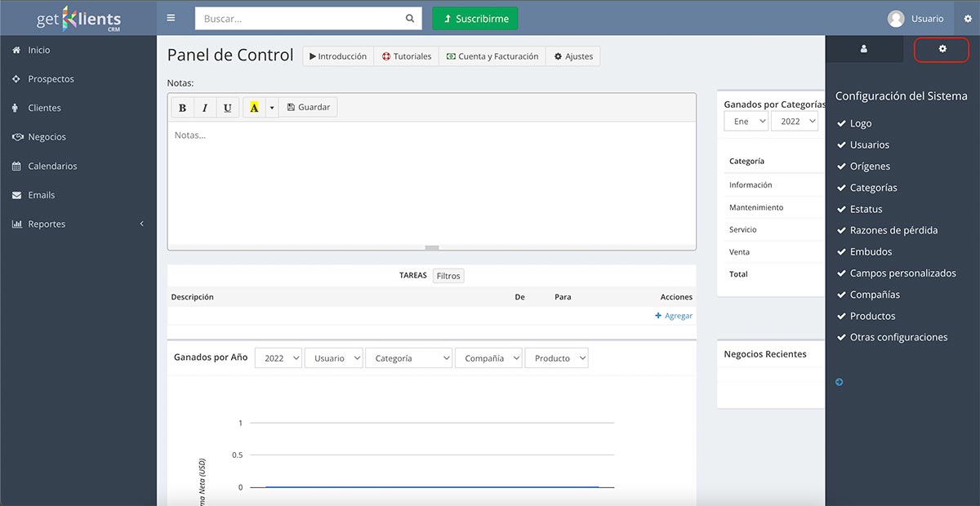Click the blue arrow circle icon

pyautogui.click(x=839, y=382)
